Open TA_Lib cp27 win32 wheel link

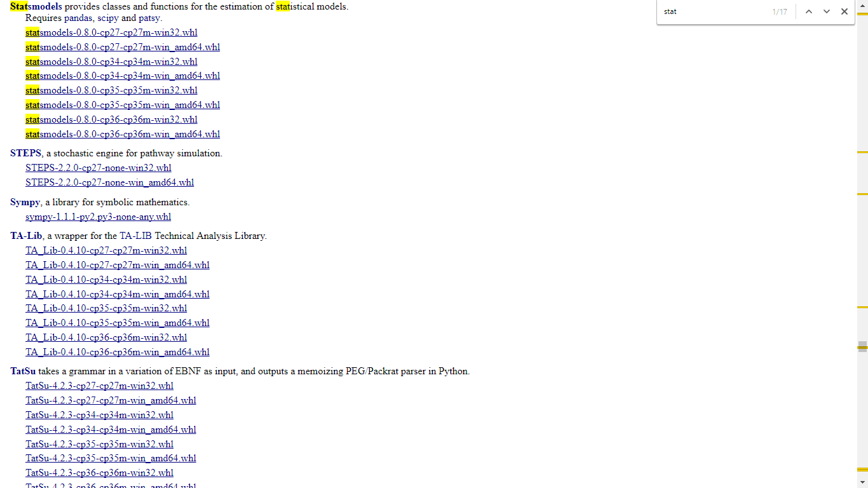(106, 250)
